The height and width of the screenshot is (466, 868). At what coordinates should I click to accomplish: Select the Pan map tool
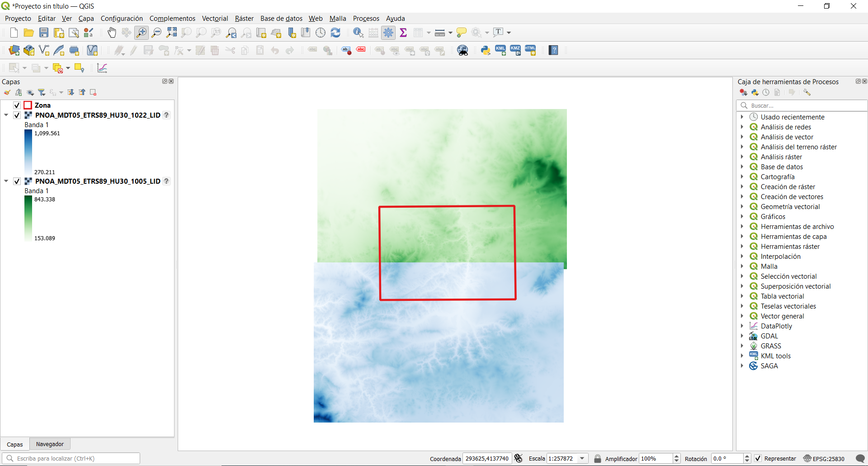coord(112,33)
